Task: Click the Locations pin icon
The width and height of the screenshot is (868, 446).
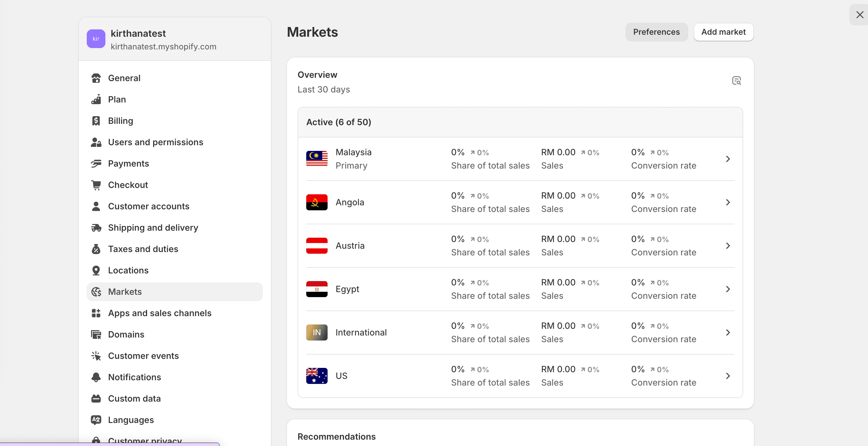Action: coord(96,270)
